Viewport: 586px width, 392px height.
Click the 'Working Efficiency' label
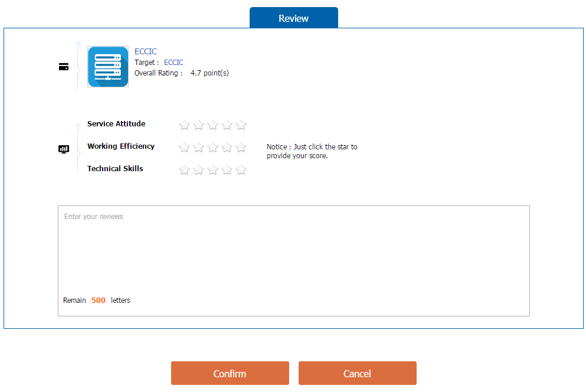[x=121, y=146]
